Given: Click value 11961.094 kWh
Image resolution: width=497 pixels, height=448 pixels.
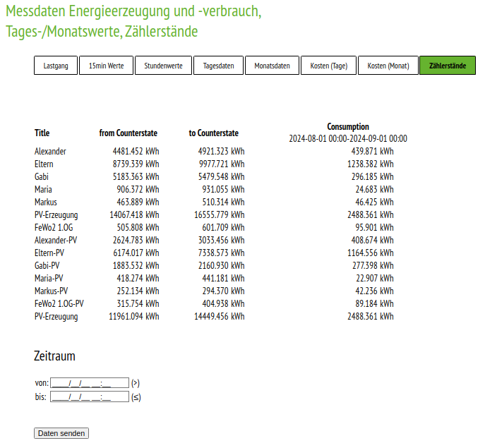Looking at the screenshot, I should pos(134,316).
